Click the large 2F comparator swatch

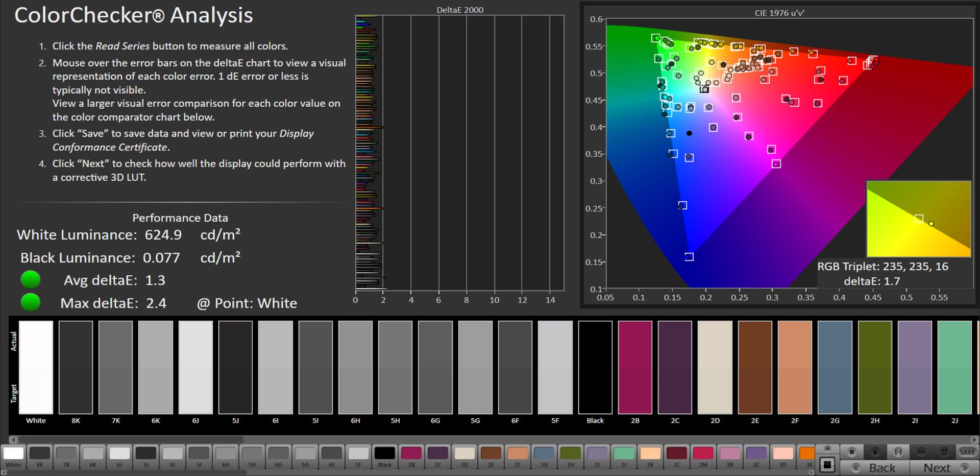(x=795, y=367)
